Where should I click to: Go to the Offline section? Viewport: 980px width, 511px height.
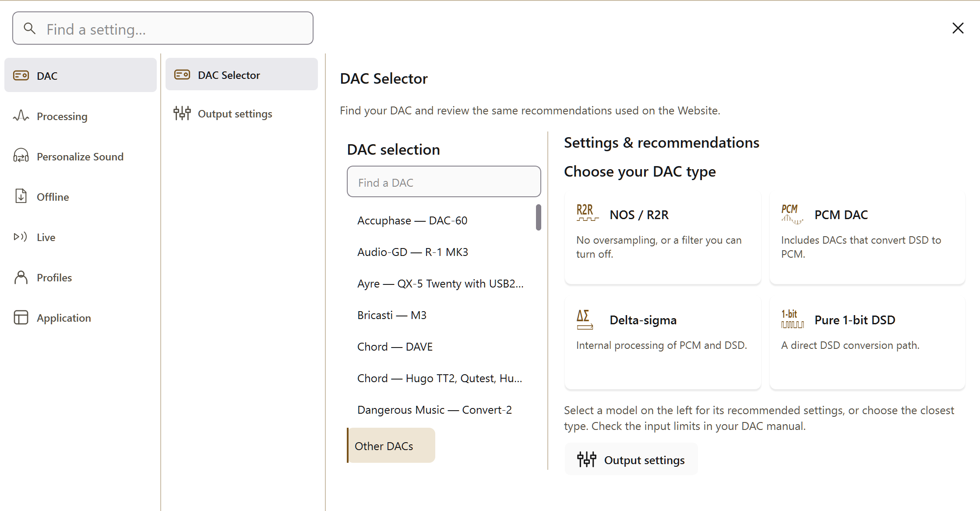(x=53, y=197)
